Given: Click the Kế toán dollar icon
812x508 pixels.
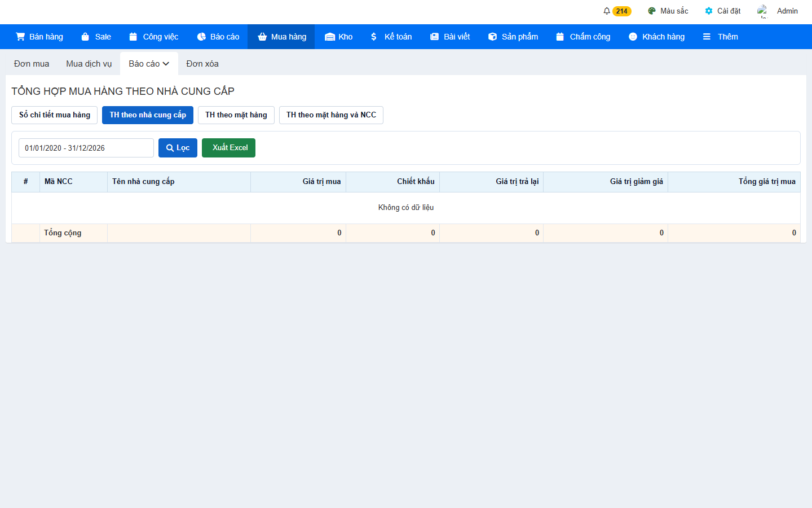Looking at the screenshot, I should [x=374, y=37].
